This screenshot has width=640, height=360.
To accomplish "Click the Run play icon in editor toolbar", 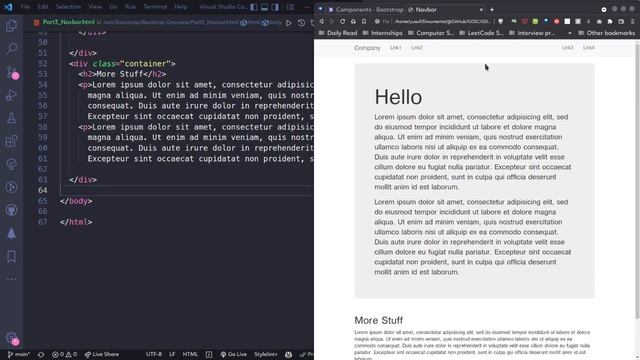I will pos(289,23).
